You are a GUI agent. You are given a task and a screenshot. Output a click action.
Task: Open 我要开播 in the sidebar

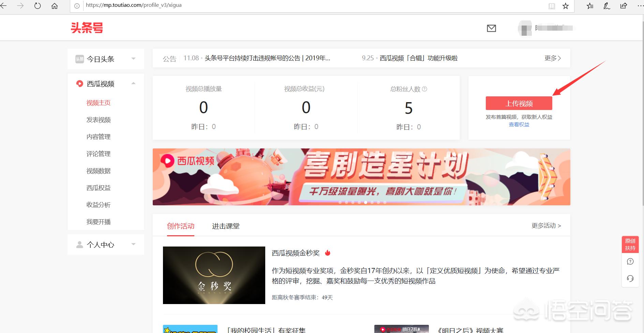click(99, 222)
